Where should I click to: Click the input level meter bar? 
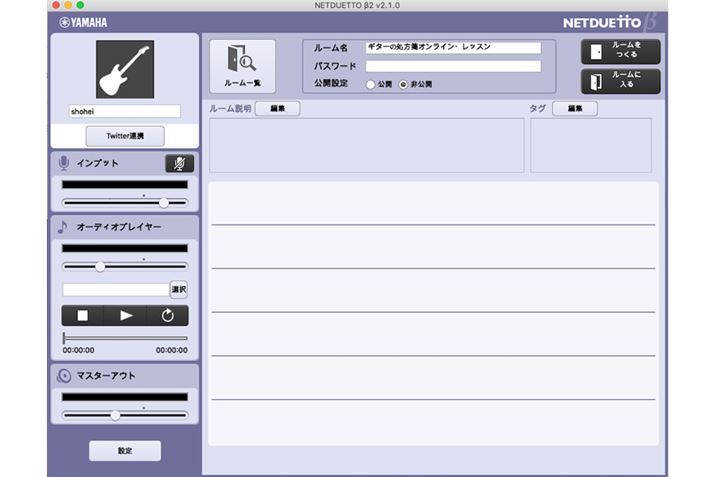(x=125, y=185)
